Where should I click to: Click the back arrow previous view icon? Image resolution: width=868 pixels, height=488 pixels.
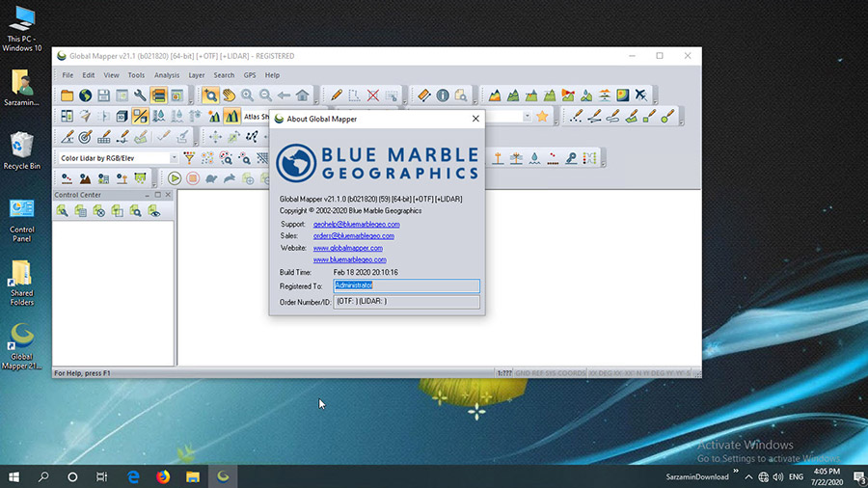click(x=284, y=95)
